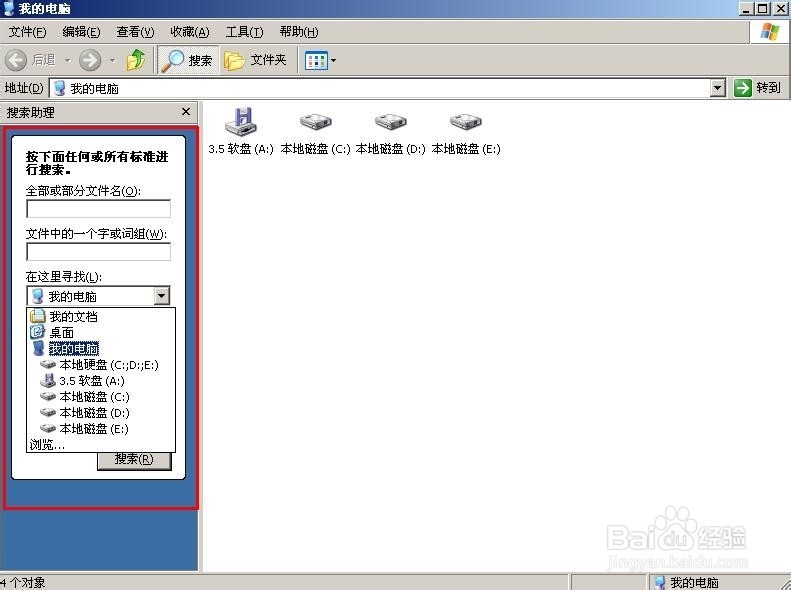Minimize the 我的电脑 window
Screen dimensions: 791x590
(x=746, y=9)
